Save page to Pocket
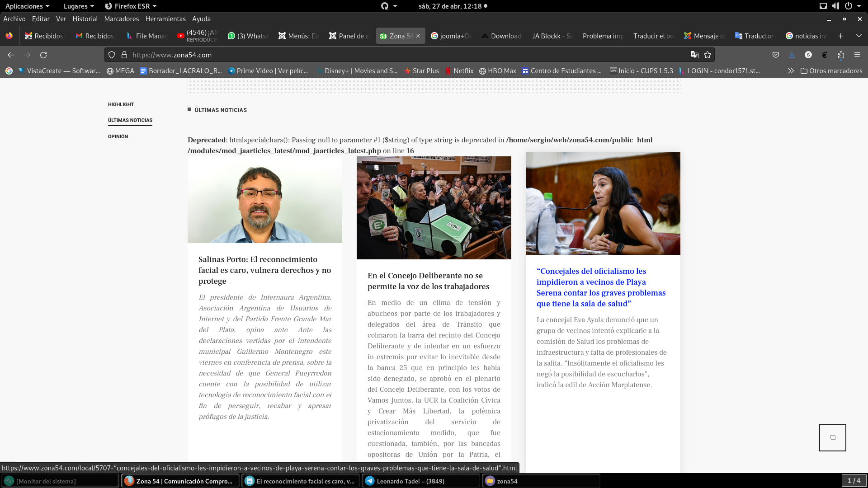 click(776, 55)
